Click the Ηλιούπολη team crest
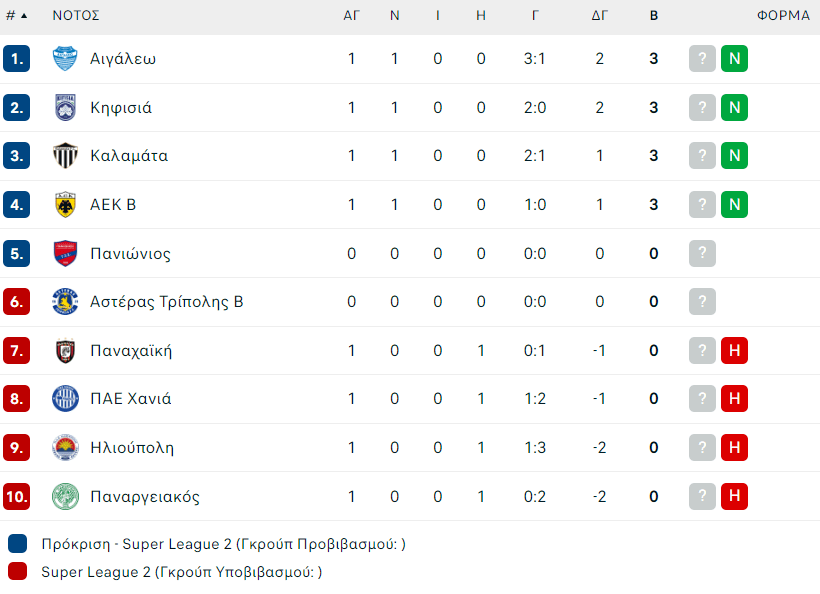This screenshot has width=820, height=594. (65, 447)
